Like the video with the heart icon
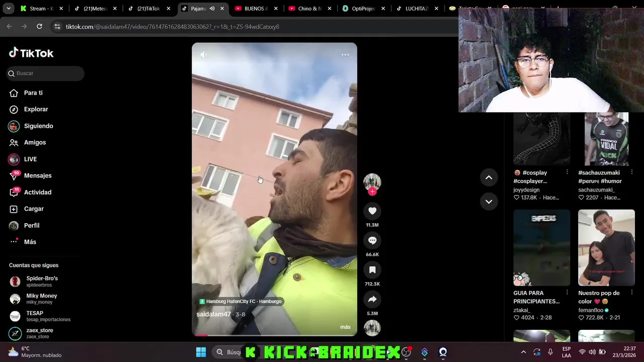Screen dimensions: 644x362 (372, 211)
